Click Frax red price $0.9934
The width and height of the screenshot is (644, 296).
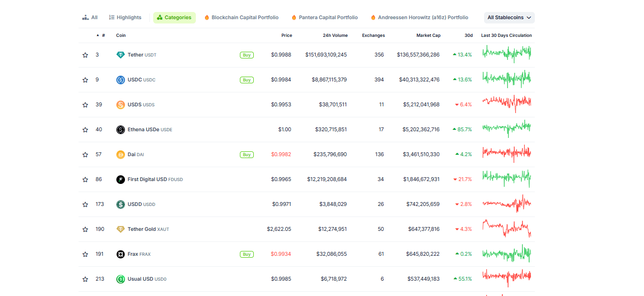281,254
